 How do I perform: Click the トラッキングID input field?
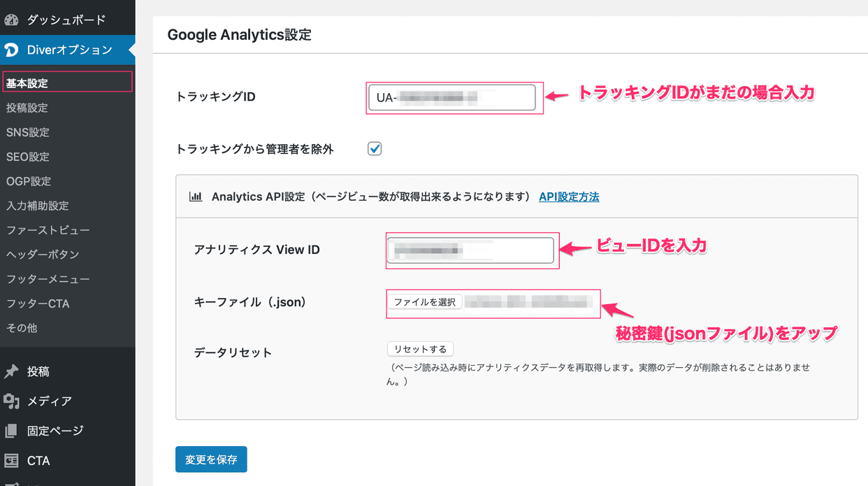pos(454,95)
